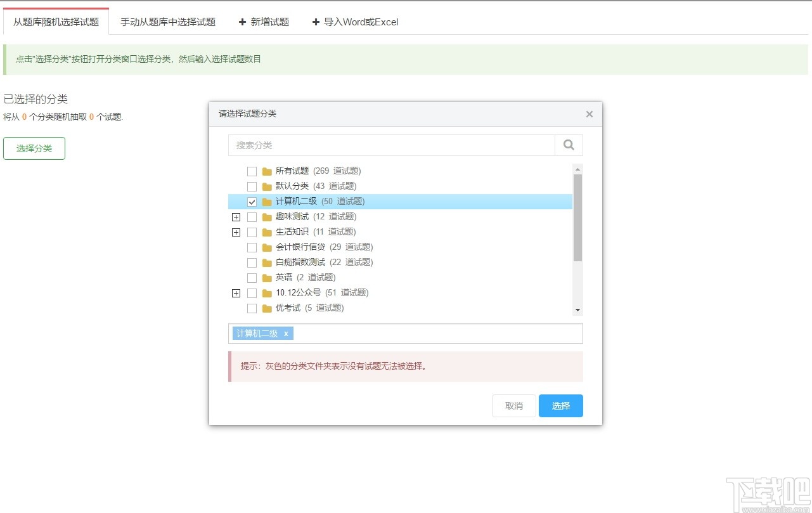Confirm with the 选择 button
The width and height of the screenshot is (812, 513).
pos(560,406)
